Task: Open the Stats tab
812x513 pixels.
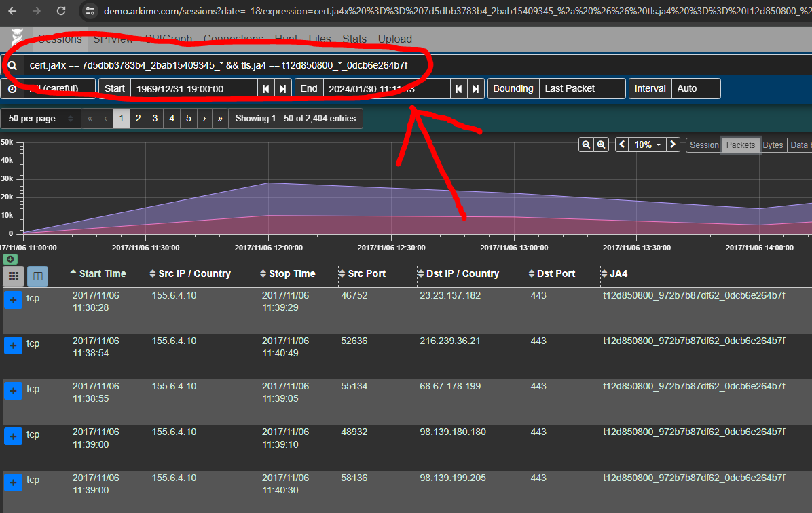Action: pyautogui.click(x=354, y=39)
